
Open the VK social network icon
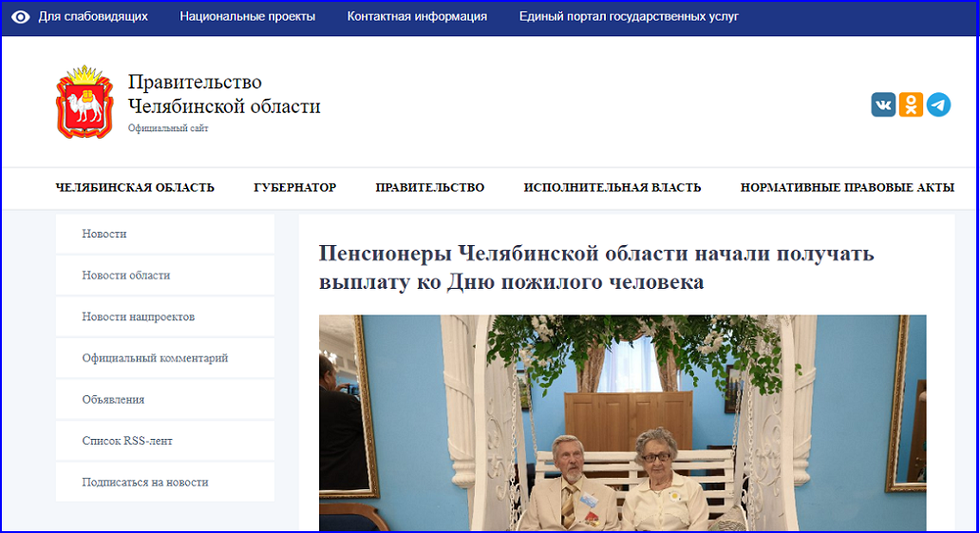click(883, 105)
